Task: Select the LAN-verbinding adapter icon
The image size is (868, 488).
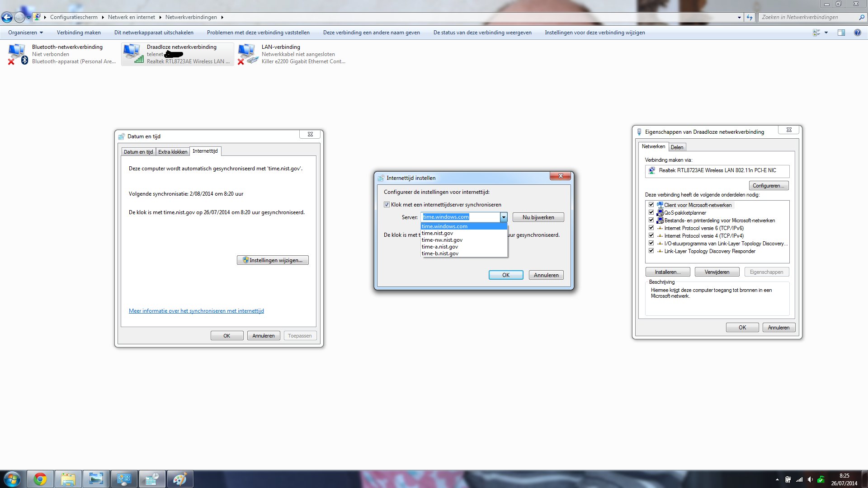Action: (x=247, y=54)
